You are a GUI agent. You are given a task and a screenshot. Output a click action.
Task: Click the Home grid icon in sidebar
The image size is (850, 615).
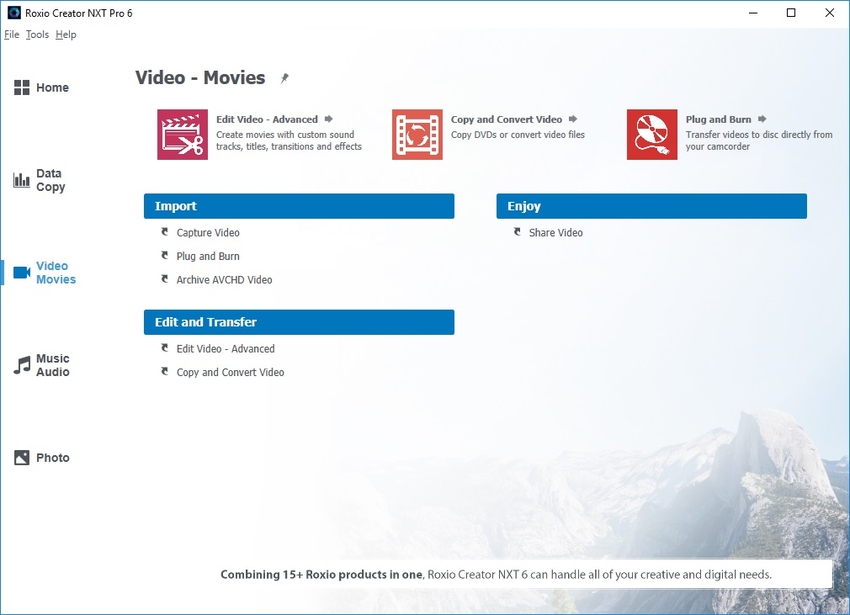pos(22,87)
